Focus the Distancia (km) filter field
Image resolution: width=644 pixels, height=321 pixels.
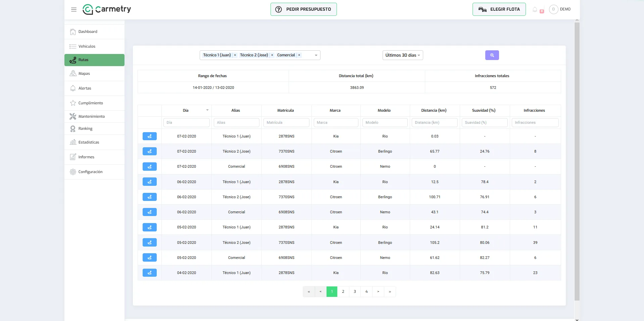(x=435, y=122)
